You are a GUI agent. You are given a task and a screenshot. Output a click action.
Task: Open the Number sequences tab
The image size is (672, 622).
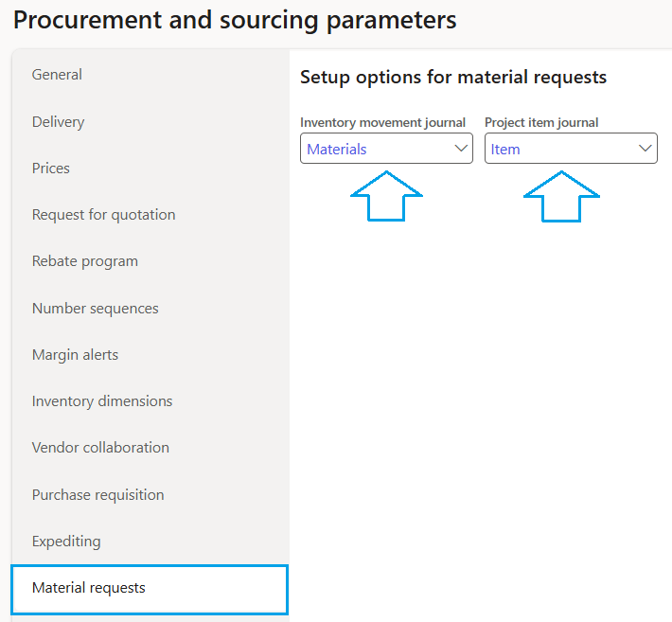click(x=95, y=309)
